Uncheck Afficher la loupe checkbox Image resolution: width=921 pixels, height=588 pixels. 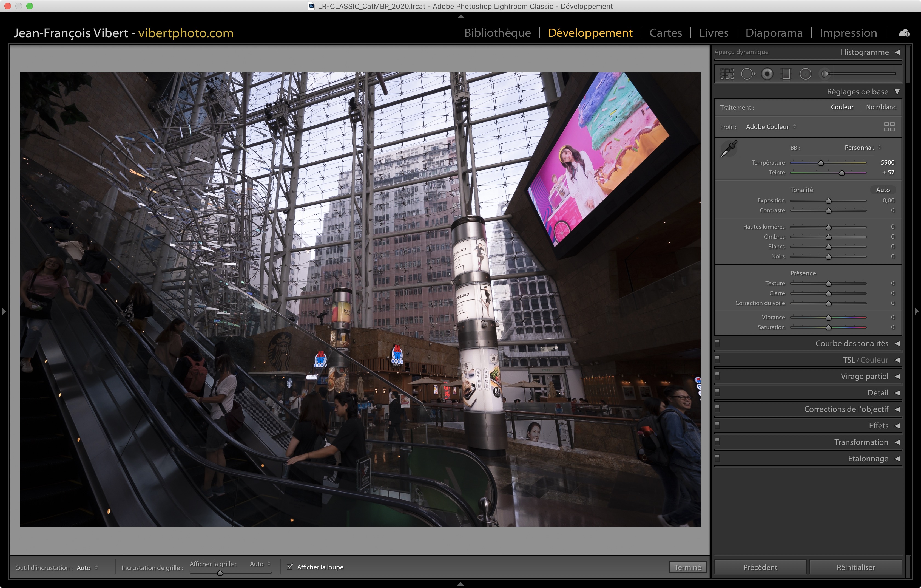pyautogui.click(x=290, y=567)
